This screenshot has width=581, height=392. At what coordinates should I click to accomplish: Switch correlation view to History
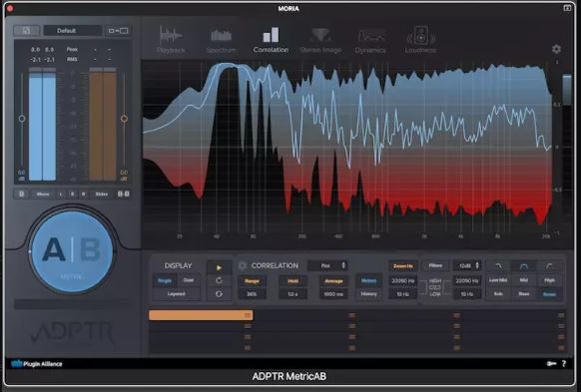coord(368,294)
